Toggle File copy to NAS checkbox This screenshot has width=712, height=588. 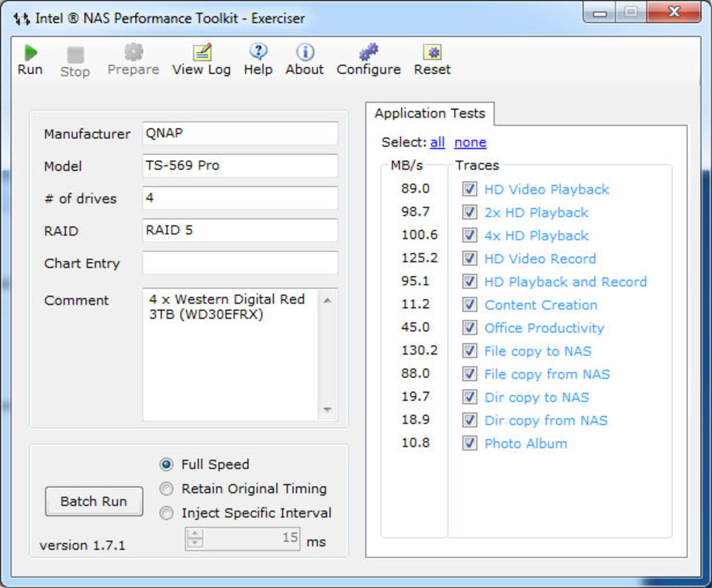(470, 351)
